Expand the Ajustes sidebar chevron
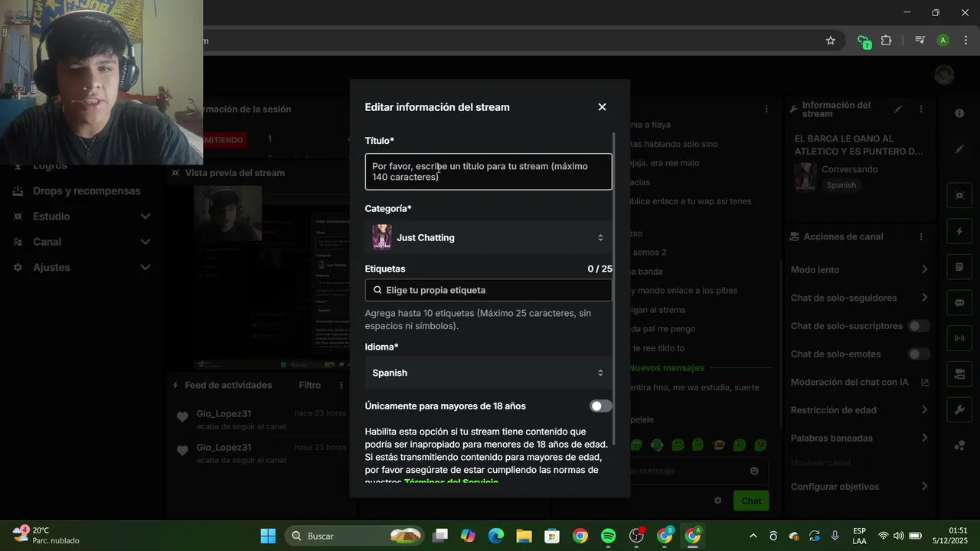This screenshot has height=551, width=980. tap(145, 267)
